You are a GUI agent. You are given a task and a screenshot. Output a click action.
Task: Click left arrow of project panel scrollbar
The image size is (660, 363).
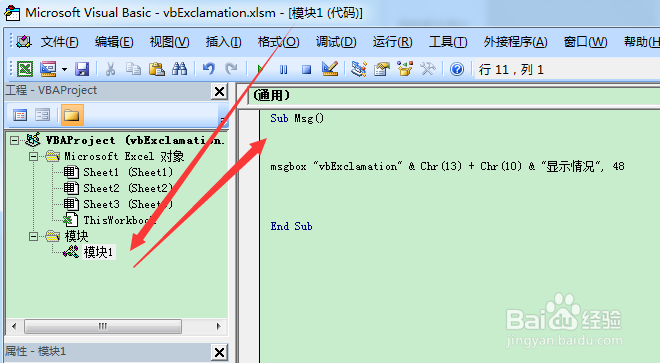(15, 326)
